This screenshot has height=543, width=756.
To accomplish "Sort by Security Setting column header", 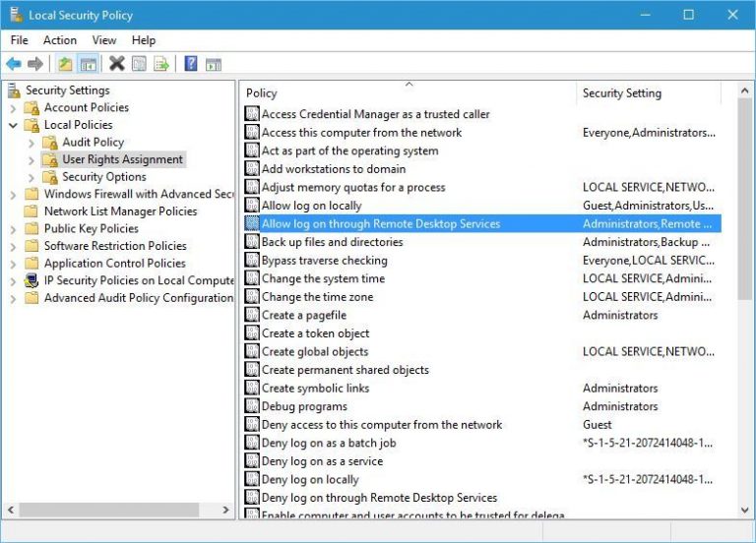I will [x=649, y=93].
